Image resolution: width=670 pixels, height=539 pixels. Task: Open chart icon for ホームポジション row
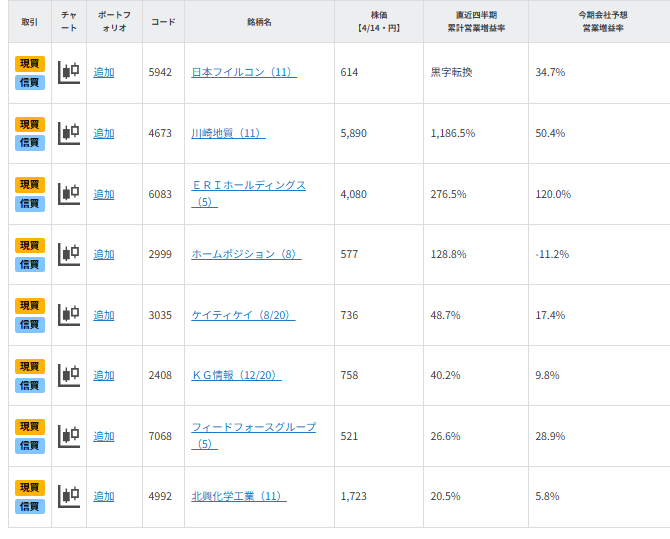coord(69,254)
